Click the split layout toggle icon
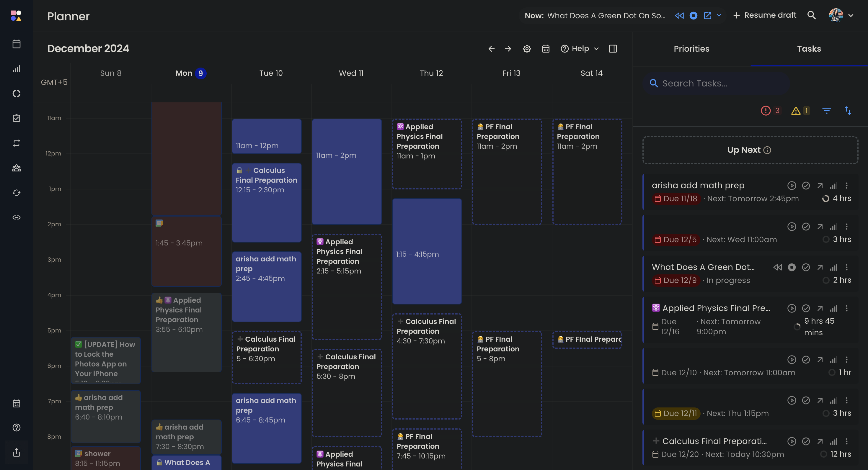The image size is (868, 470). pyautogui.click(x=613, y=49)
